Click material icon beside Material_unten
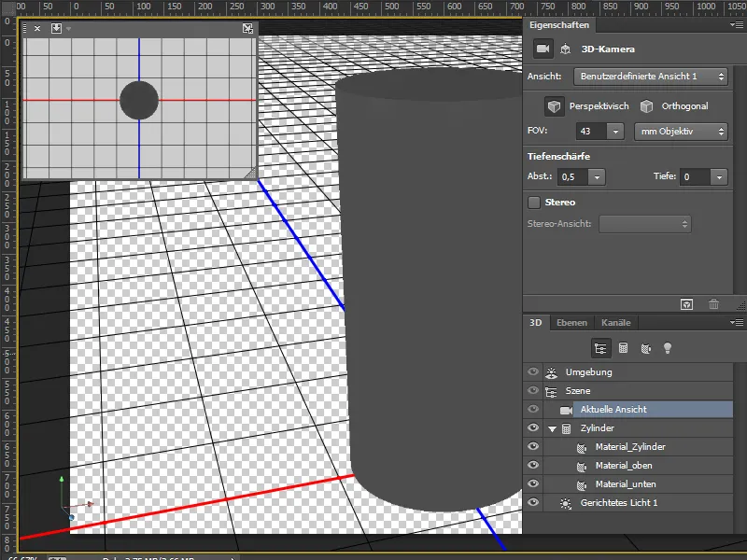The width and height of the screenshot is (747, 560). [581, 484]
